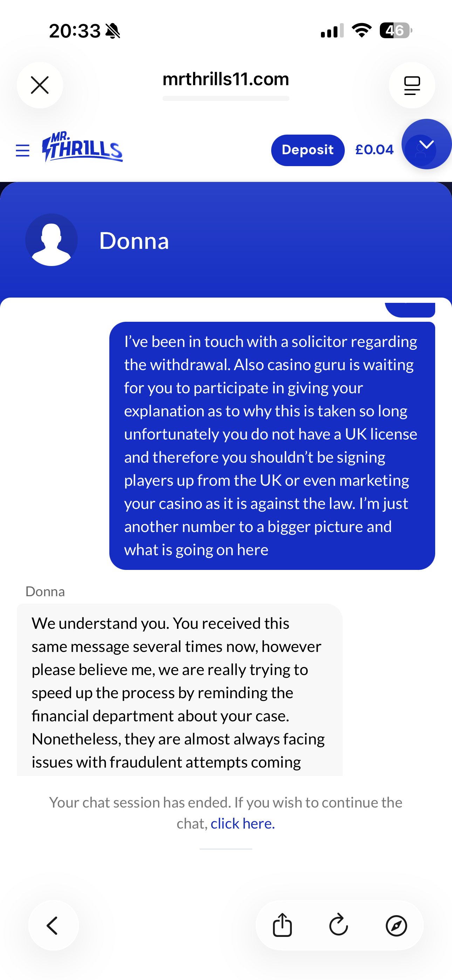This screenshot has height=980, width=452.
Task: Tap the mrthrills11.com address title
Action: pos(226,79)
